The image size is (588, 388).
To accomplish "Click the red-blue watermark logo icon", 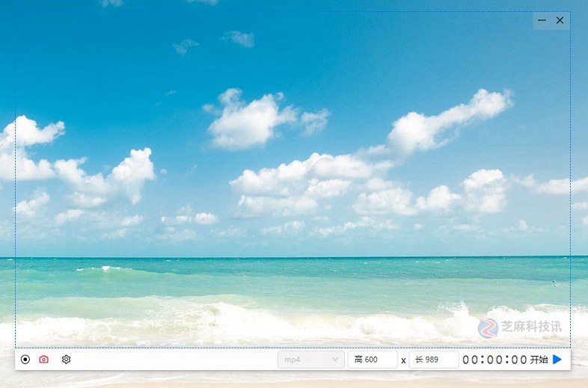I will click(x=488, y=327).
